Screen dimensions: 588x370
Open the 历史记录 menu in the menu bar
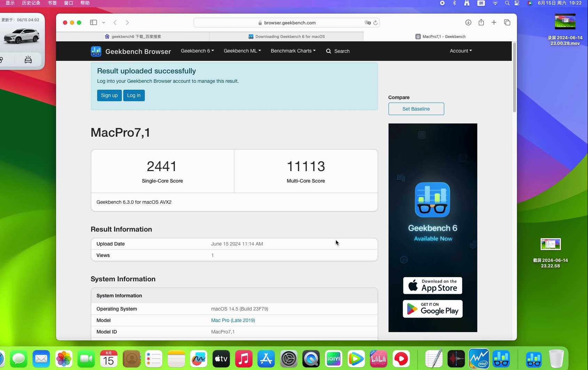(31, 3)
